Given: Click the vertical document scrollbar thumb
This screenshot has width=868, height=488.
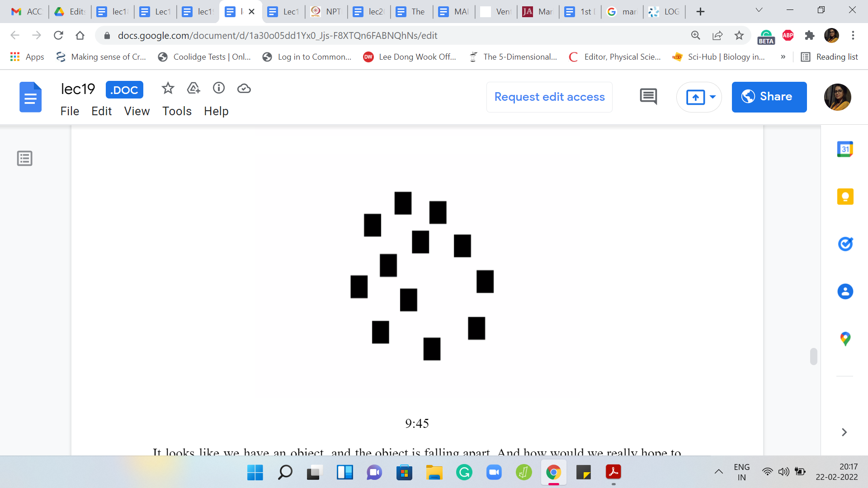Looking at the screenshot, I should click(814, 357).
